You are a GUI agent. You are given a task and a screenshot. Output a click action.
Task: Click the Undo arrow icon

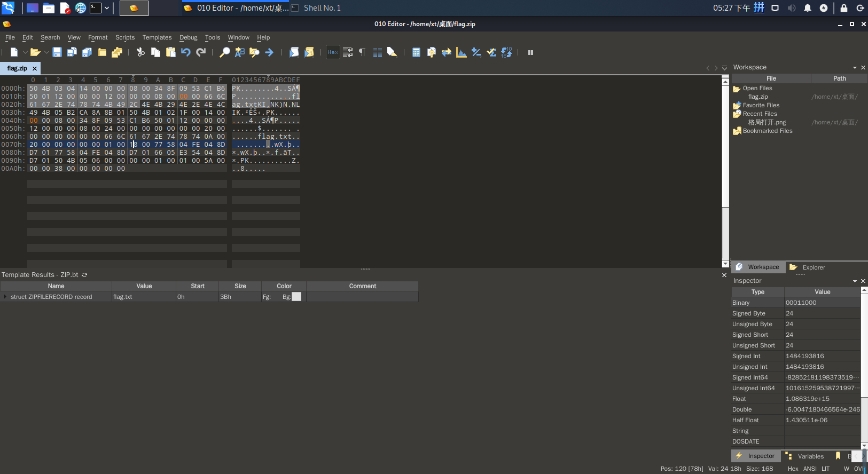tap(185, 52)
